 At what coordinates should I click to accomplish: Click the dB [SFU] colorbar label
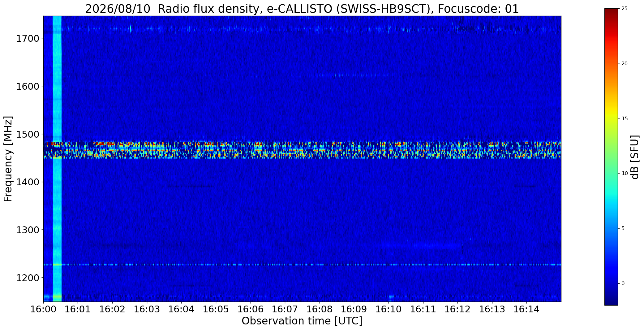(635, 157)
